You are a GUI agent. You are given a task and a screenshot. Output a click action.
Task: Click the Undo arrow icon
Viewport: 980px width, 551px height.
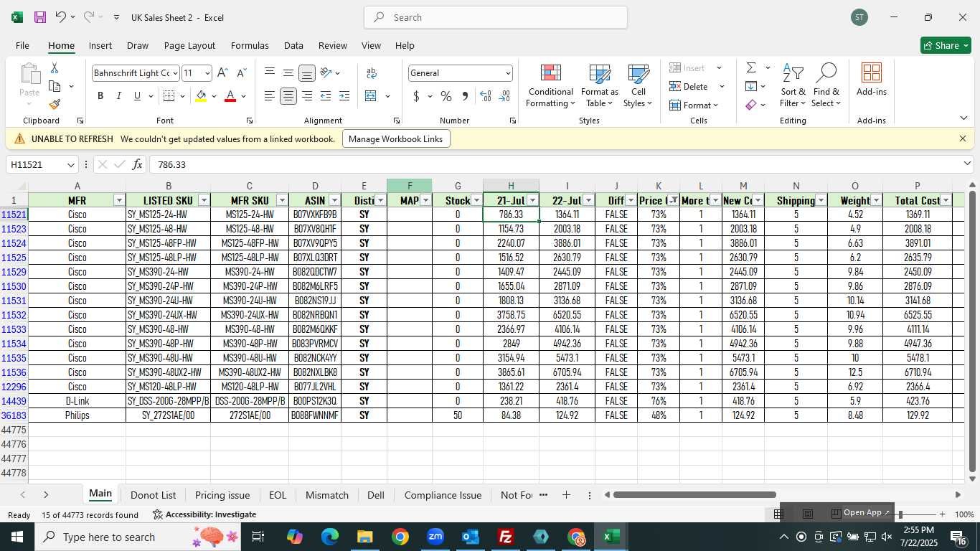tap(60, 17)
